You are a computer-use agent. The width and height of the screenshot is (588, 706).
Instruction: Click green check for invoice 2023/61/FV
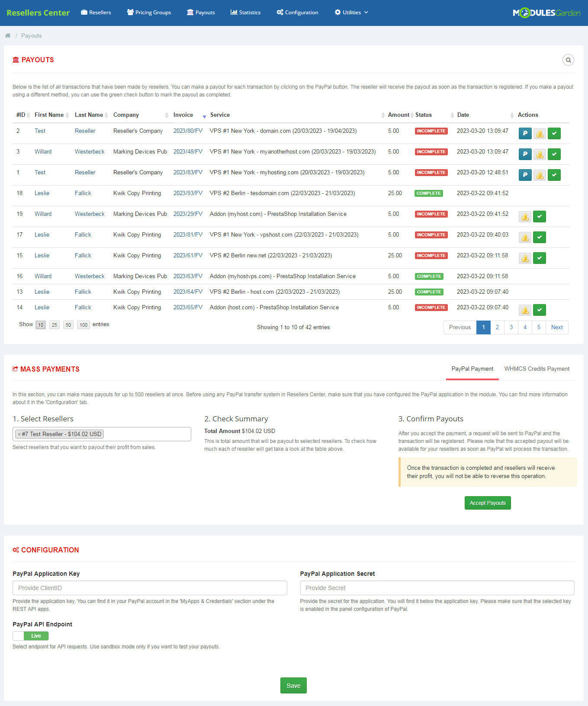pyautogui.click(x=540, y=258)
